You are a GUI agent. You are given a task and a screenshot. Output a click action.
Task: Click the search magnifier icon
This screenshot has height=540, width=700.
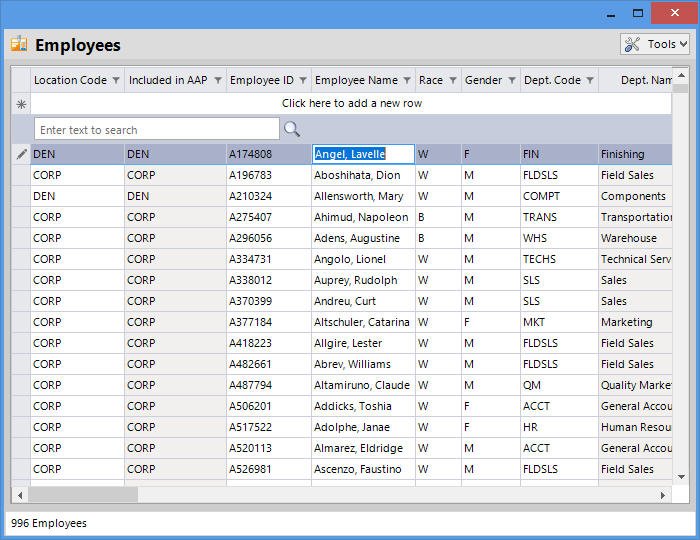point(292,129)
